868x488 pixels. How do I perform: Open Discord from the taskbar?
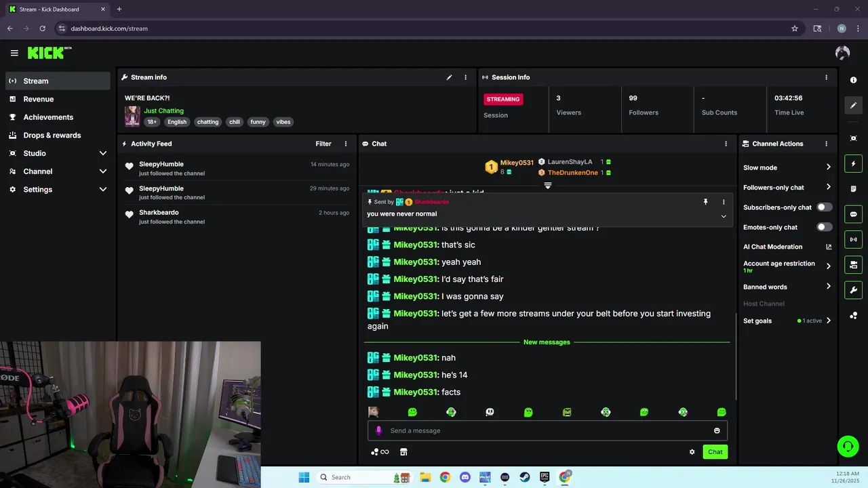pos(465,477)
